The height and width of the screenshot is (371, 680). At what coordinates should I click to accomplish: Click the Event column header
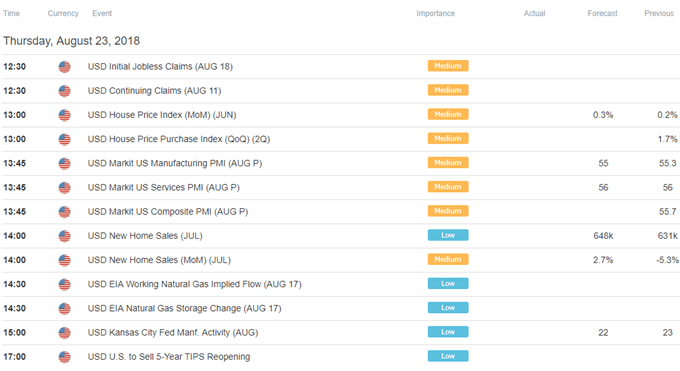102,13
